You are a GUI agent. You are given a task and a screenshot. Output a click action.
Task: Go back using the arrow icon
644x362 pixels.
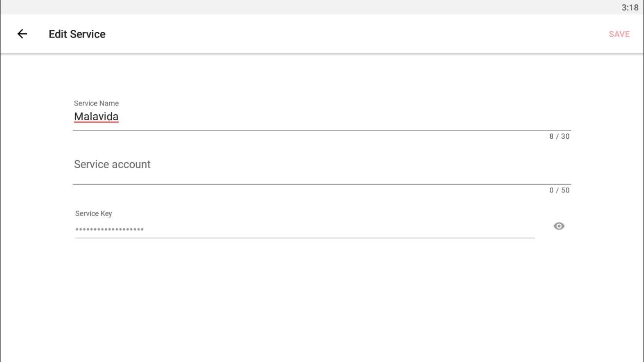pyautogui.click(x=22, y=34)
